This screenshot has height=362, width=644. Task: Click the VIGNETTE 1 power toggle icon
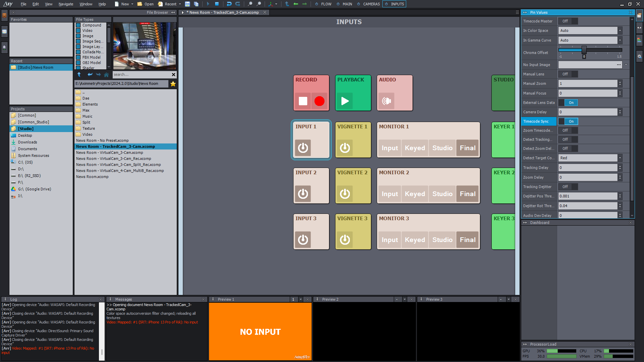coord(344,147)
